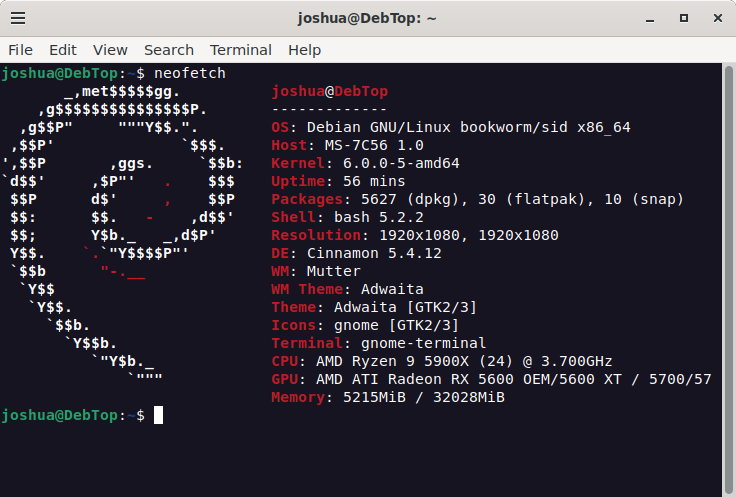This screenshot has width=736, height=497.
Task: Click the red 'joshua@DebTop' header text
Action: click(x=330, y=91)
